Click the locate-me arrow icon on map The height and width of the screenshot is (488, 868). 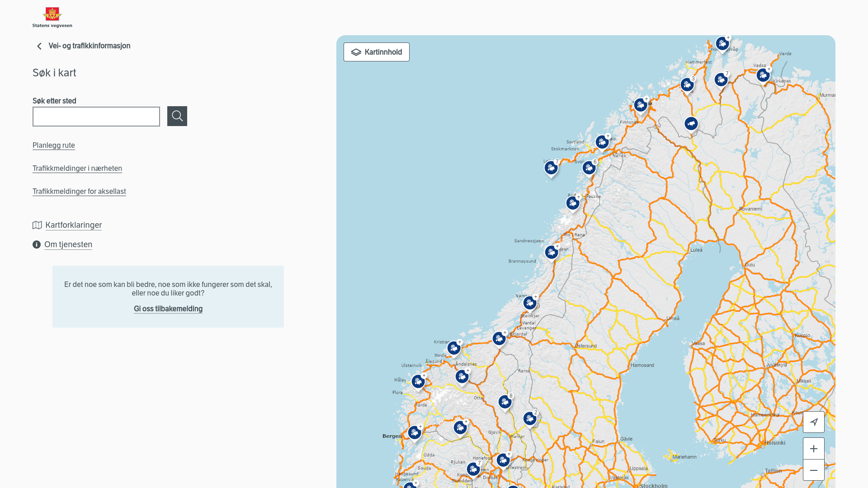pos(813,422)
